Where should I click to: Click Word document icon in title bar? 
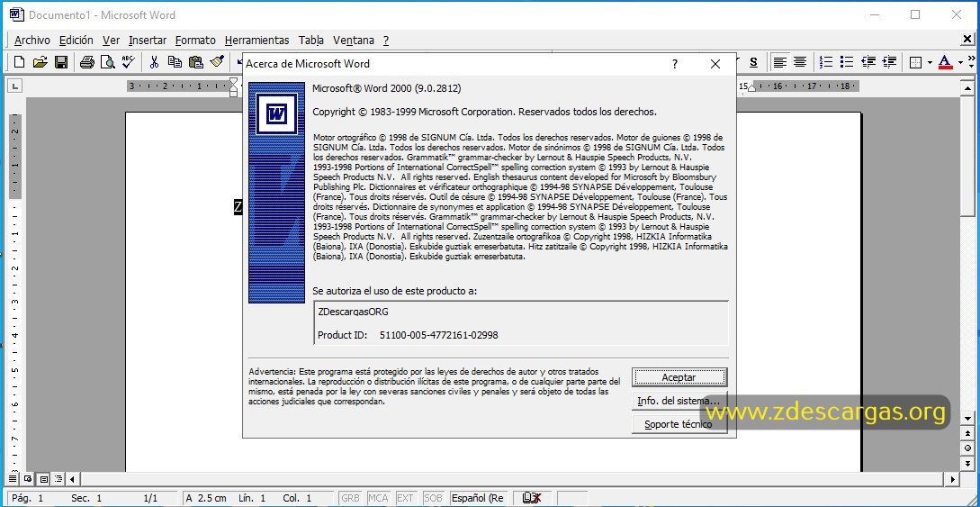pyautogui.click(x=17, y=14)
